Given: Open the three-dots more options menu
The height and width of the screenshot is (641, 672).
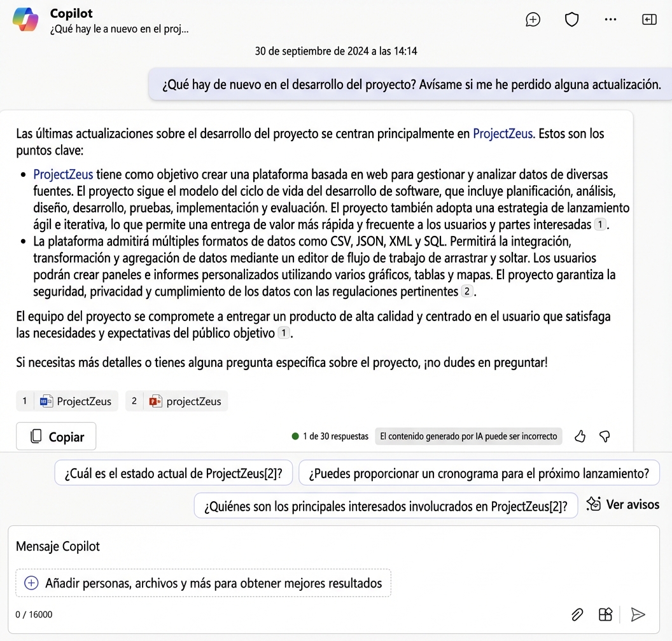Looking at the screenshot, I should (610, 20).
